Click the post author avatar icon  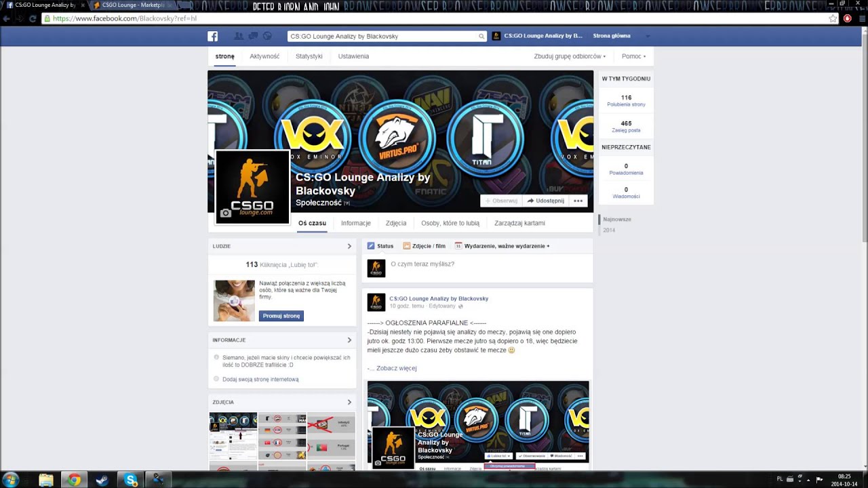tap(376, 302)
